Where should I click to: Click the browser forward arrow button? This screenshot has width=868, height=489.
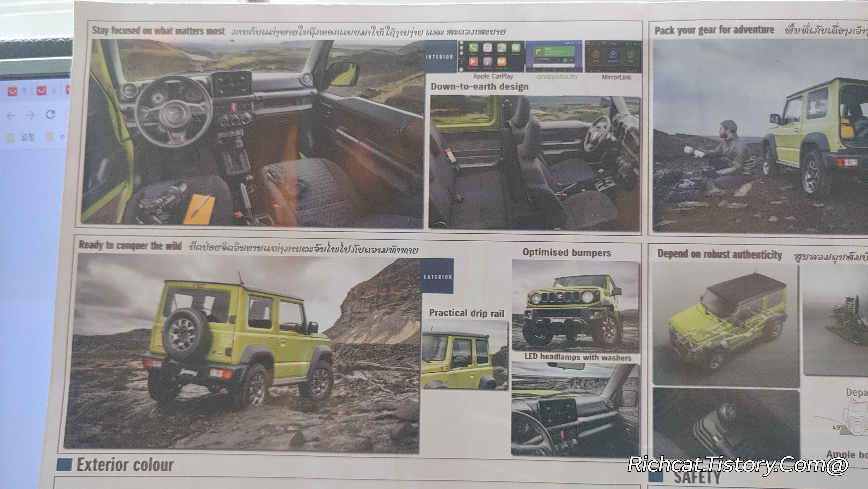[x=31, y=116]
